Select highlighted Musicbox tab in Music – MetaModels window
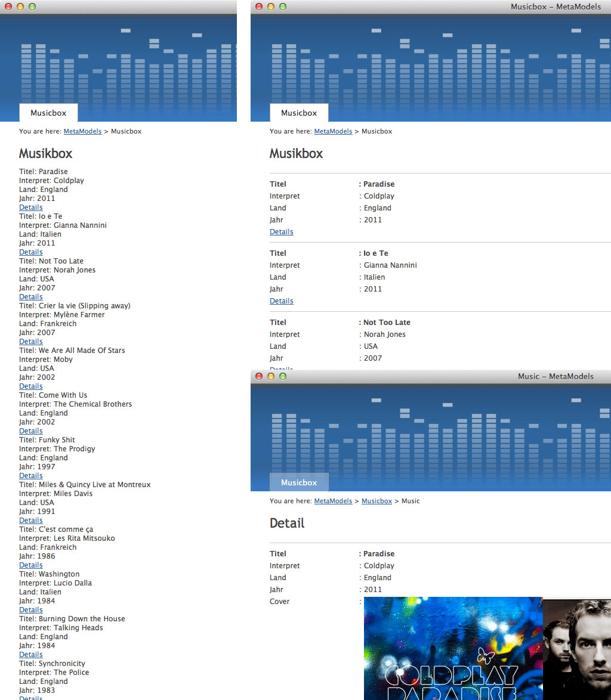Image resolution: width=611 pixels, height=700 pixels. tap(299, 482)
